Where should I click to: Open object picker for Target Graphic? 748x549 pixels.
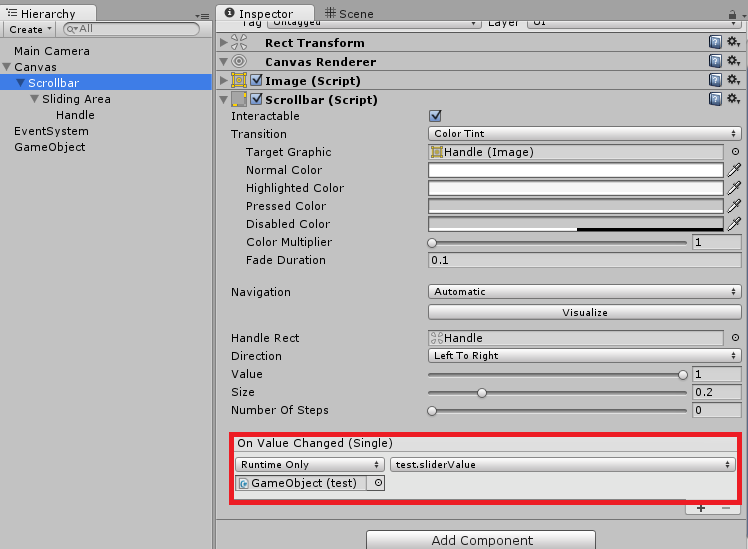(x=735, y=152)
